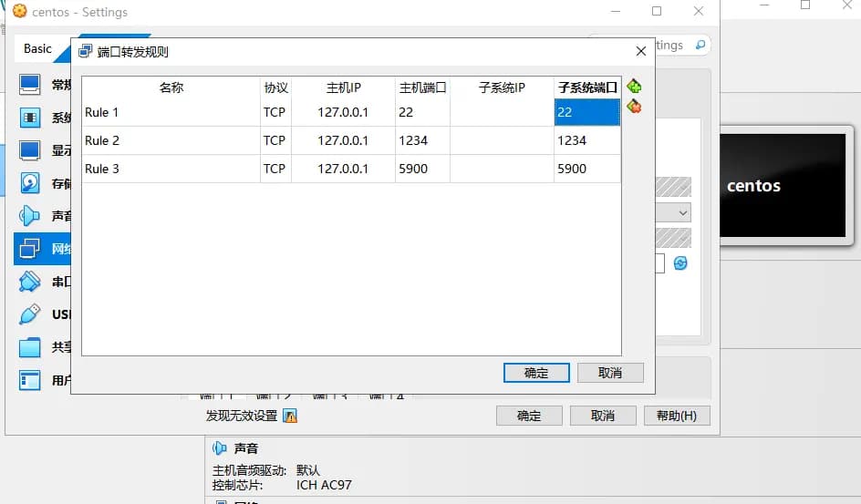Open the Storage settings category icon
861x504 pixels.
click(x=30, y=182)
